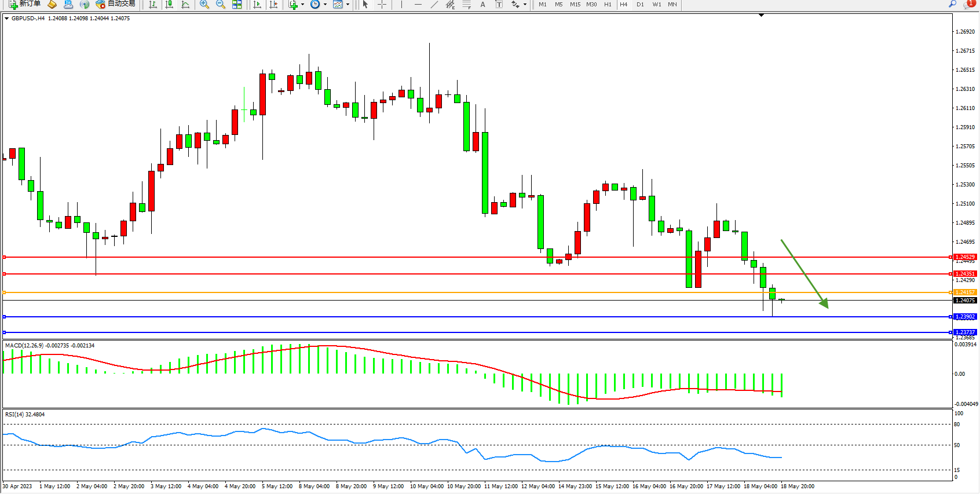The width and height of the screenshot is (980, 494).
Task: Select the crosshair tool
Action: point(382,5)
